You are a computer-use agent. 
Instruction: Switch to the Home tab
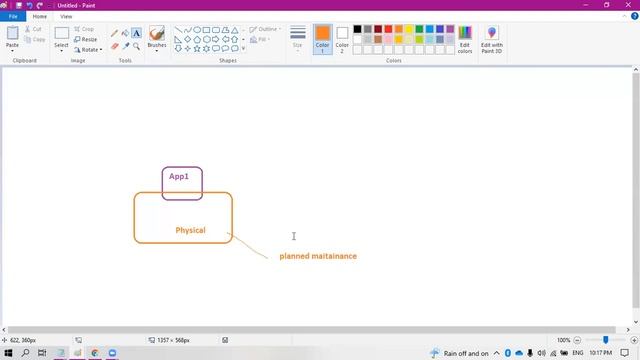[40, 16]
